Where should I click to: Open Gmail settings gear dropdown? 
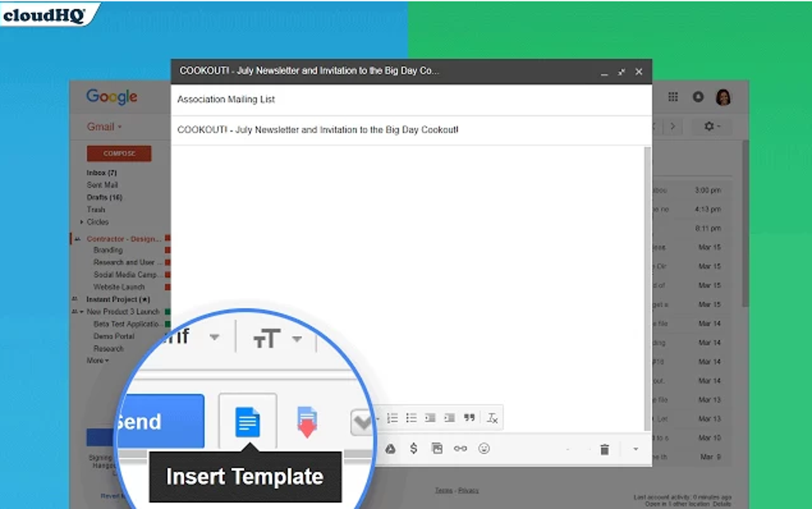[712, 126]
